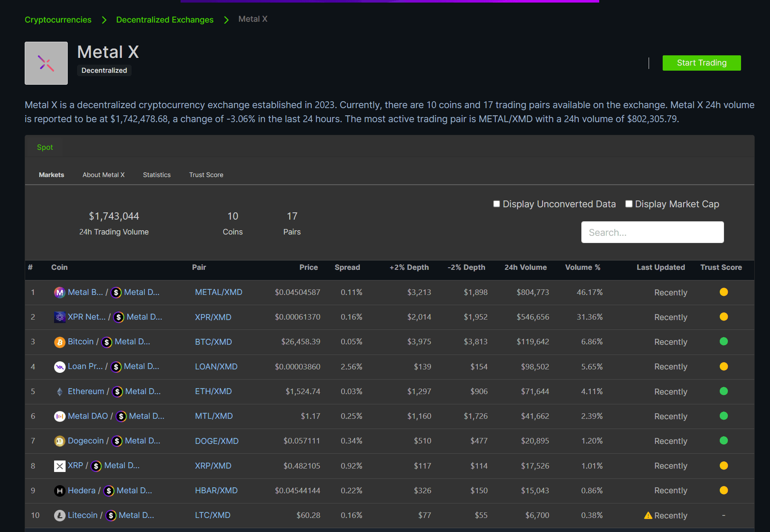Switch to the Spot tab
This screenshot has height=532, width=770.
click(45, 147)
